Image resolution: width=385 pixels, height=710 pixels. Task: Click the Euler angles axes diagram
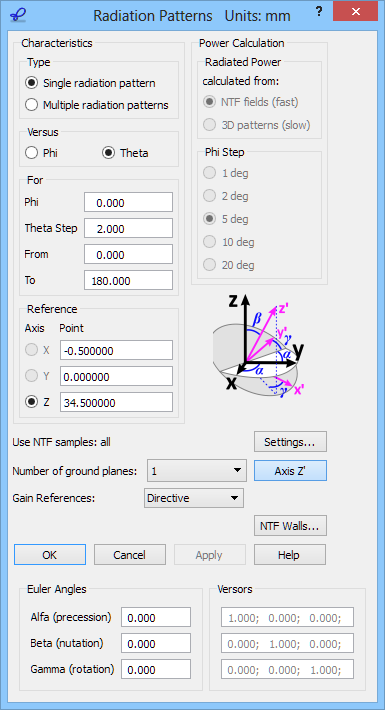point(259,345)
